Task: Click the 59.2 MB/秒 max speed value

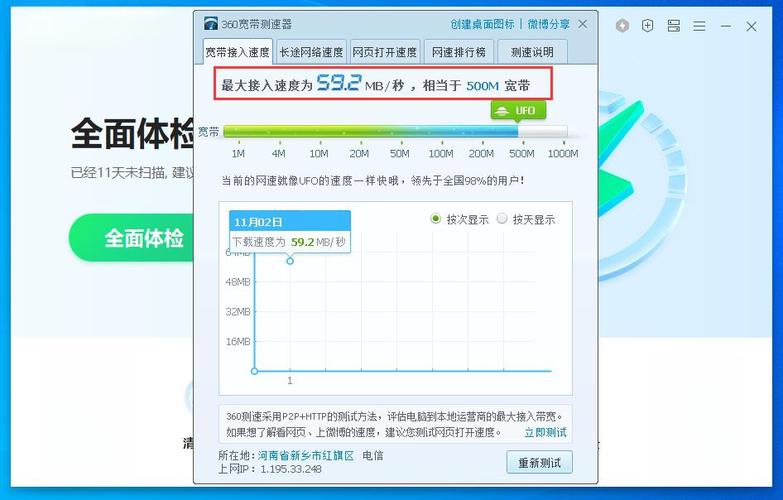Action: point(360,83)
